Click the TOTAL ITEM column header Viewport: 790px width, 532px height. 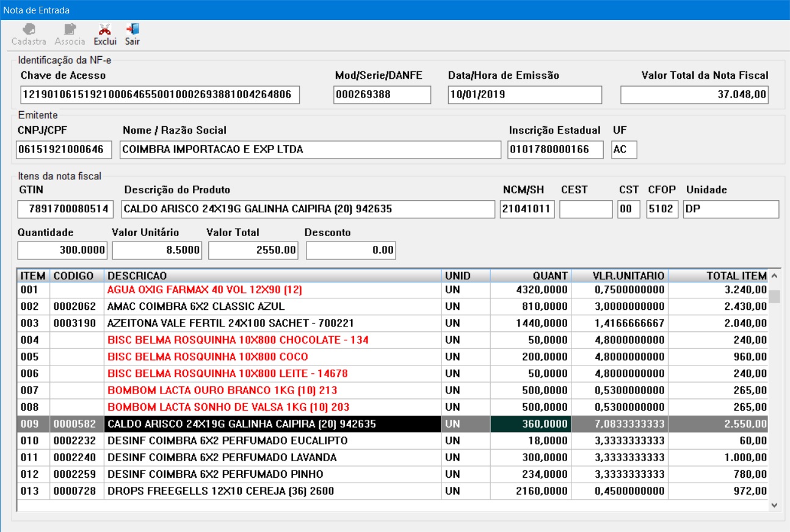717,276
